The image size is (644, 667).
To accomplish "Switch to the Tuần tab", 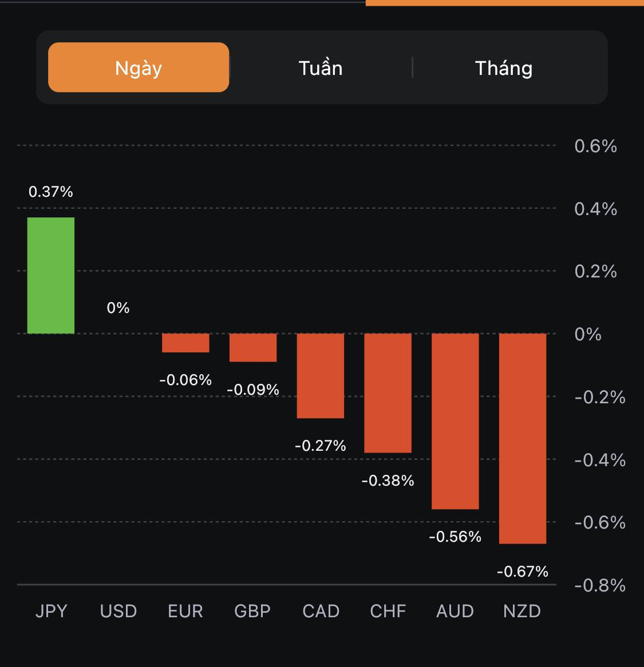I will pos(321,68).
